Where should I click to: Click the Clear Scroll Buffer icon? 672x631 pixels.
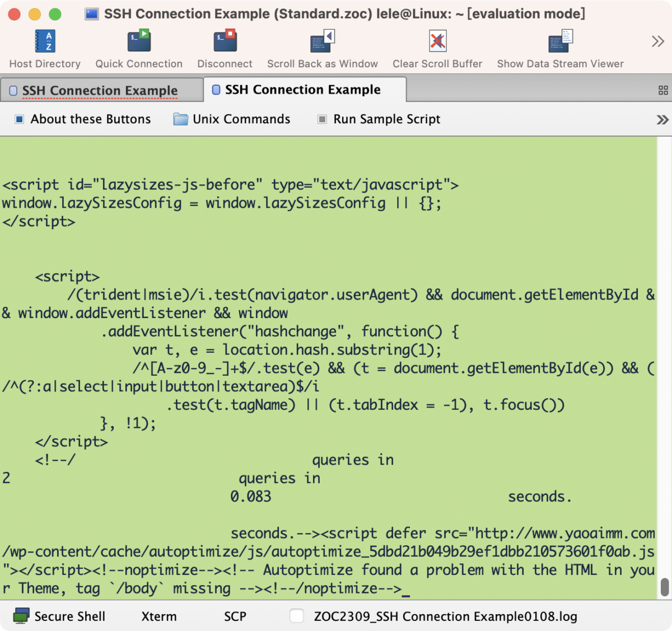tap(438, 41)
